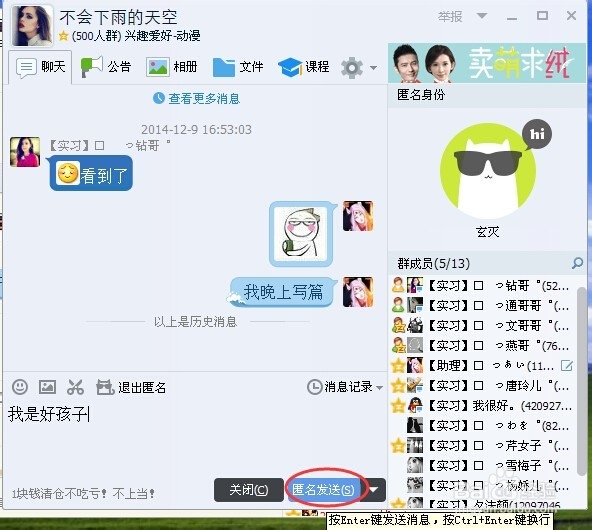Viewport: 592px width, 530px height.
Task: Click the 匿名发送(S) button
Action: point(323,490)
